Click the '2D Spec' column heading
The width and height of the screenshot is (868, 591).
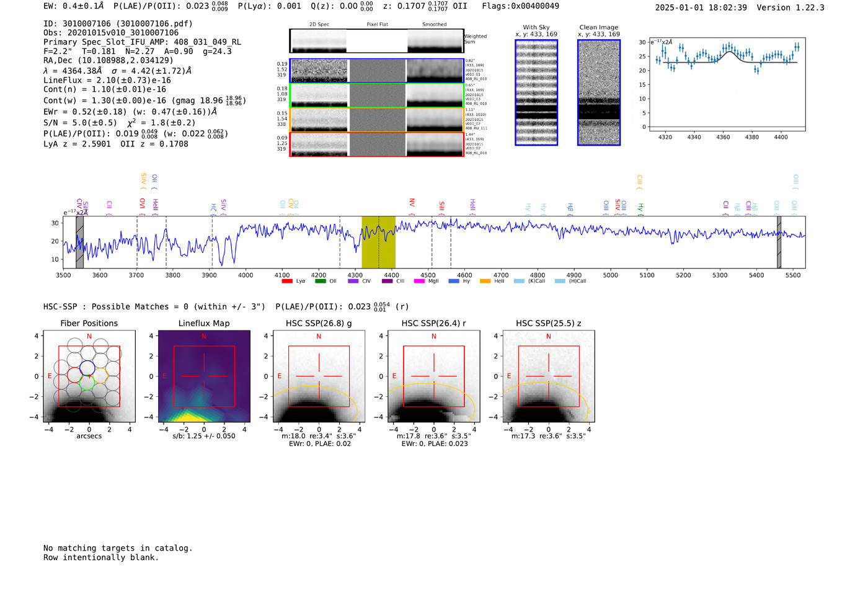click(319, 25)
